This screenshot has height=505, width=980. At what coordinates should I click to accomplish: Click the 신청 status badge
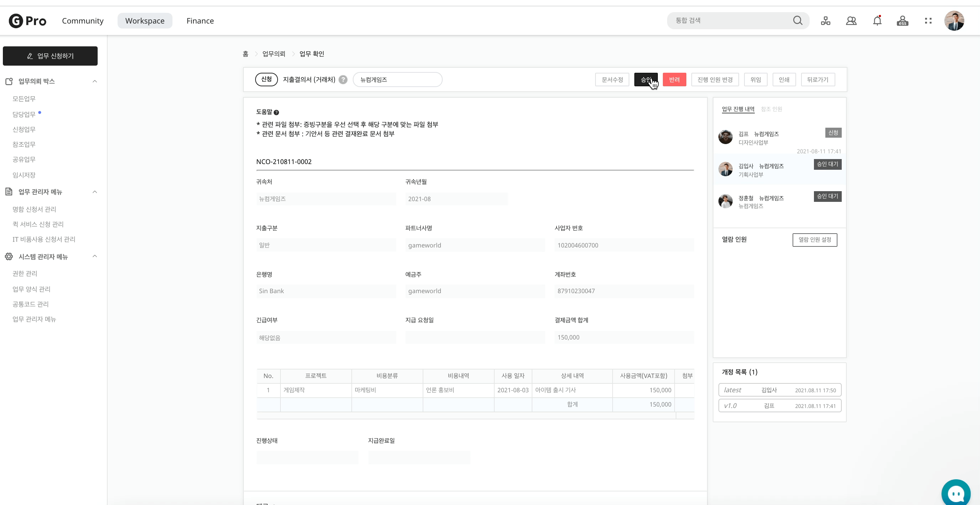[x=266, y=79]
